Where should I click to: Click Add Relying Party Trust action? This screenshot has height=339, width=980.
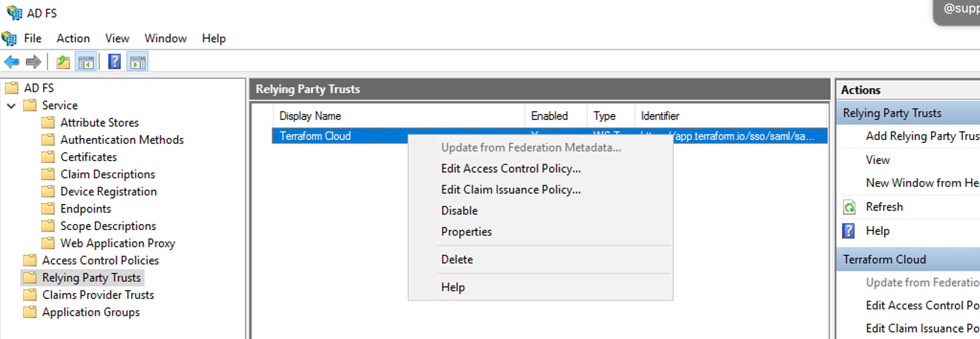[922, 136]
